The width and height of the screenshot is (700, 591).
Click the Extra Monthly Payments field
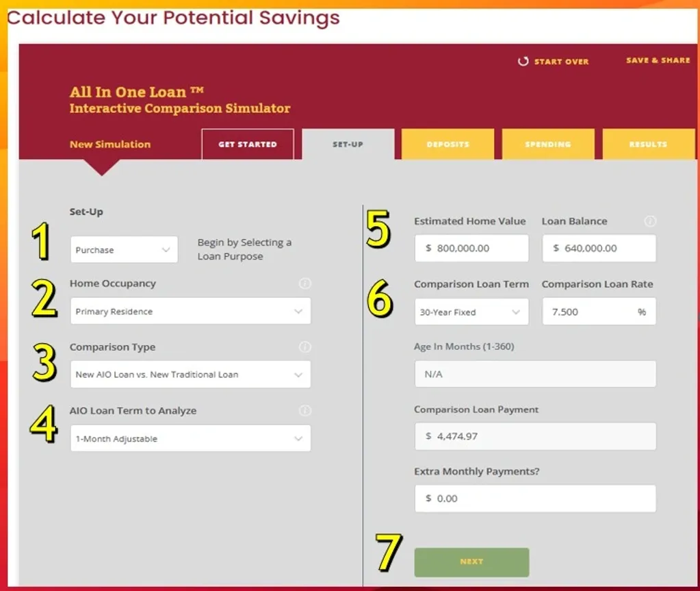click(535, 499)
